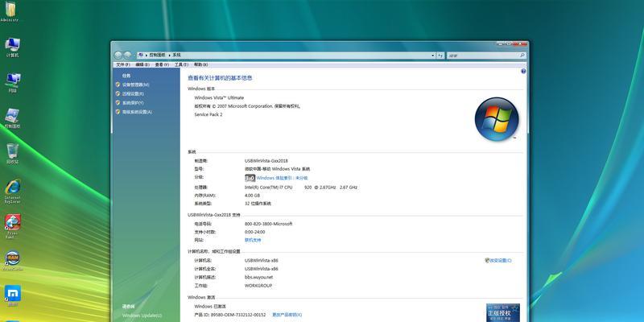The width and height of the screenshot is (644, 322).
Task: Go forward with the Forward arrow button
Action: pyautogui.click(x=127, y=55)
